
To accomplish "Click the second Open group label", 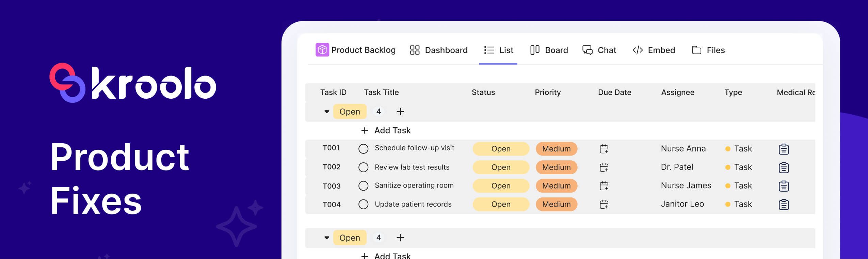I will (350, 238).
